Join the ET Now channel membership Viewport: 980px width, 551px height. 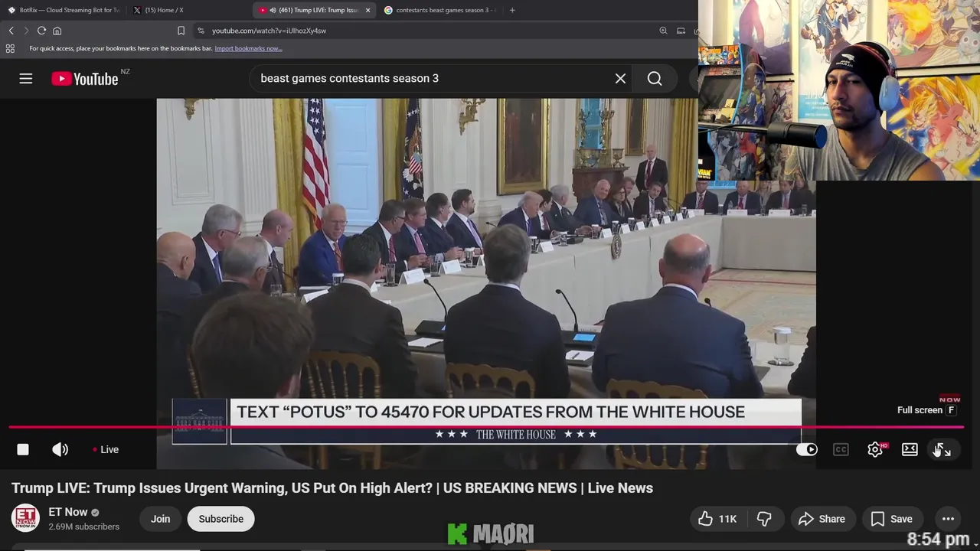coord(160,519)
